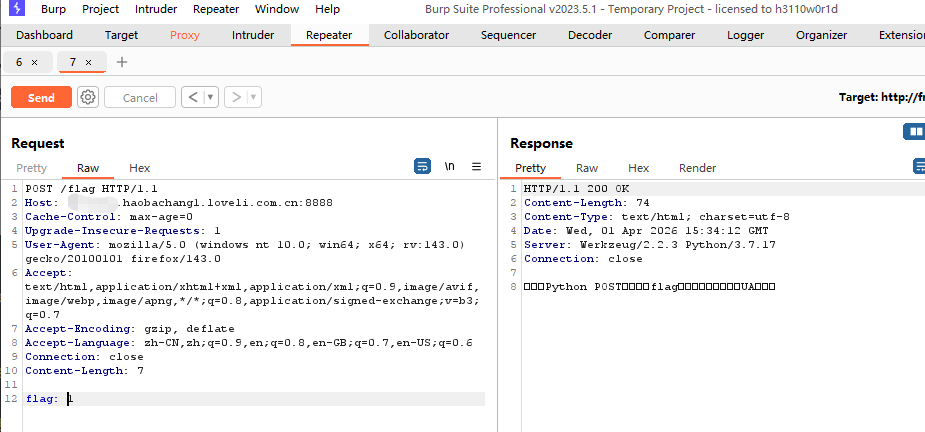Viewport: 925px width, 432px height.
Task: Switch to the Intruder tool tab
Action: (x=253, y=35)
